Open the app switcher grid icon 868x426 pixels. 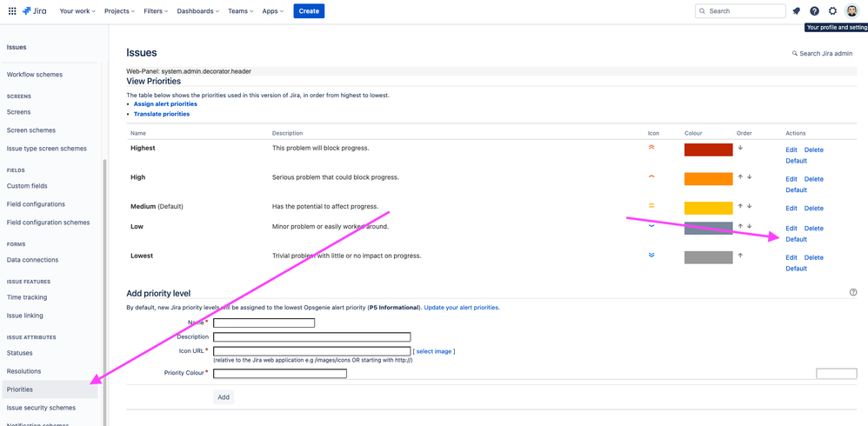(x=12, y=11)
